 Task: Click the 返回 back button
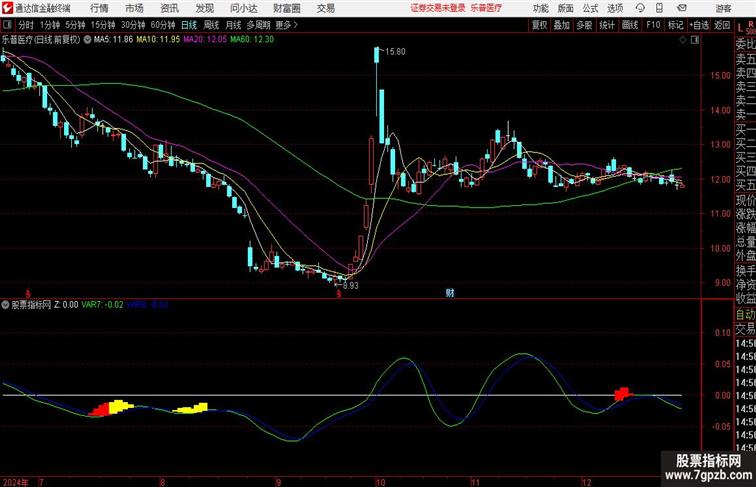pos(722,25)
